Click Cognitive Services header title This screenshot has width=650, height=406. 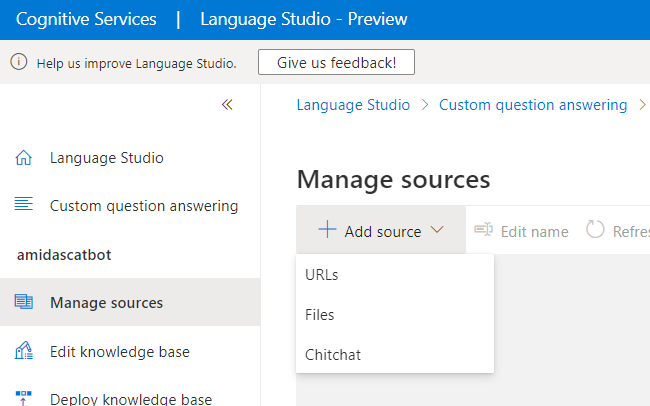(86, 19)
